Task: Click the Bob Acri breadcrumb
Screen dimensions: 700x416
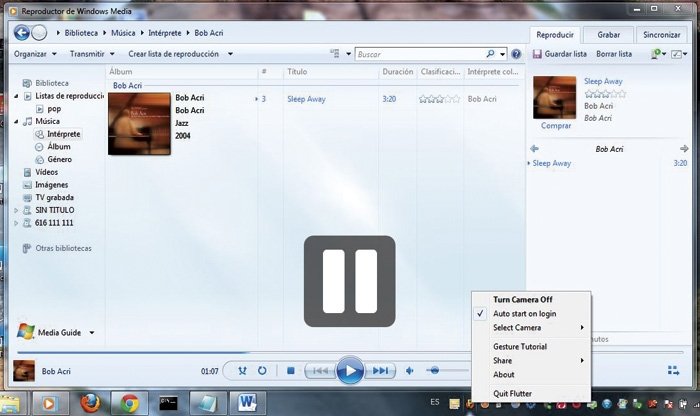Action: [x=208, y=33]
